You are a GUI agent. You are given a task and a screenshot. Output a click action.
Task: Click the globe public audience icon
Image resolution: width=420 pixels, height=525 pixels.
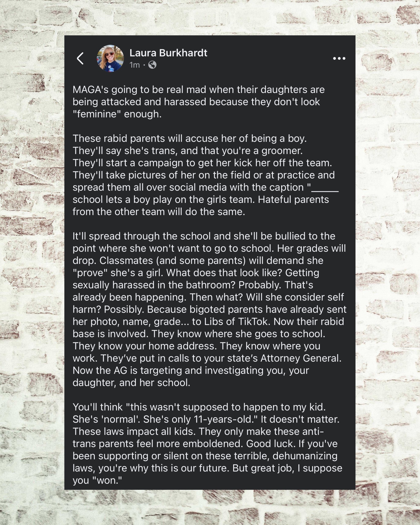coord(152,65)
